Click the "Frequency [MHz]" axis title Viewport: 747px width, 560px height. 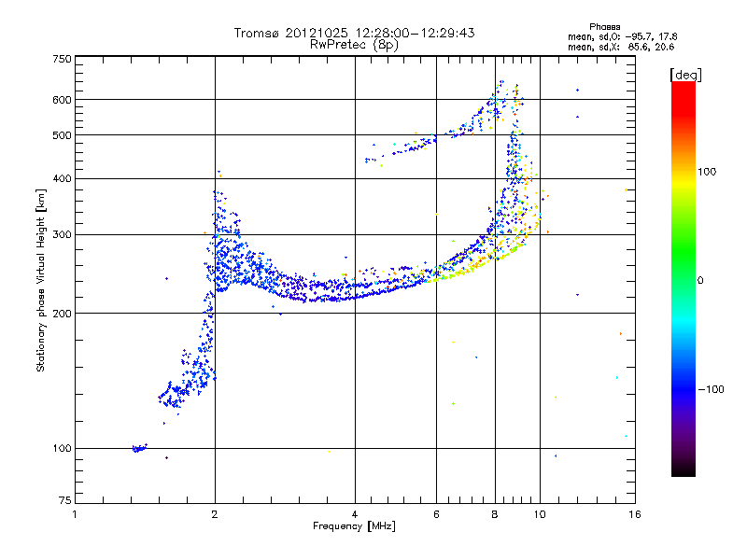pos(354,526)
